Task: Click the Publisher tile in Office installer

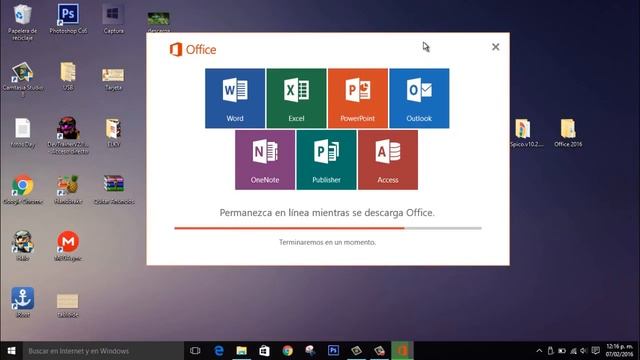Action: pos(327,160)
